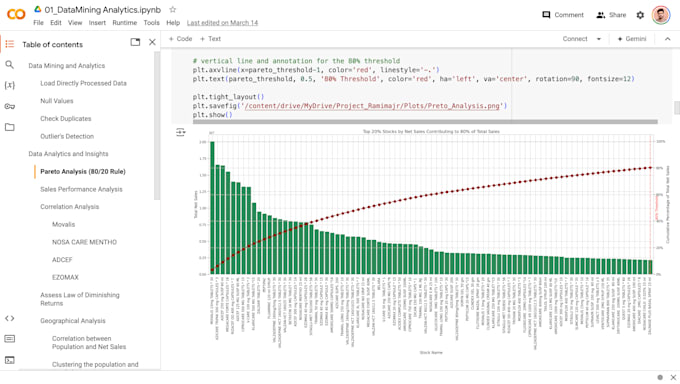Click the Connect button
Screen dimensions: 680x384
point(575,39)
